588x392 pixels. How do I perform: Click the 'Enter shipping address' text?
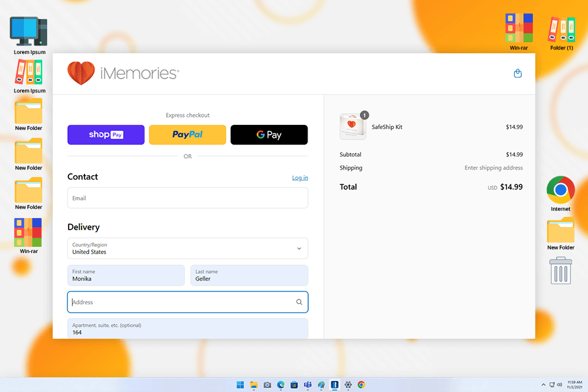click(x=494, y=168)
